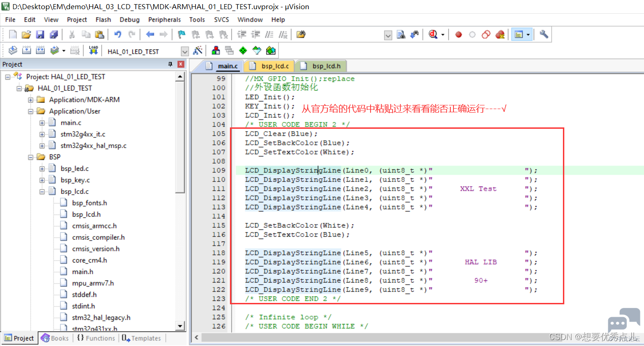
Task: Translate the current file
Action: pos(13,51)
